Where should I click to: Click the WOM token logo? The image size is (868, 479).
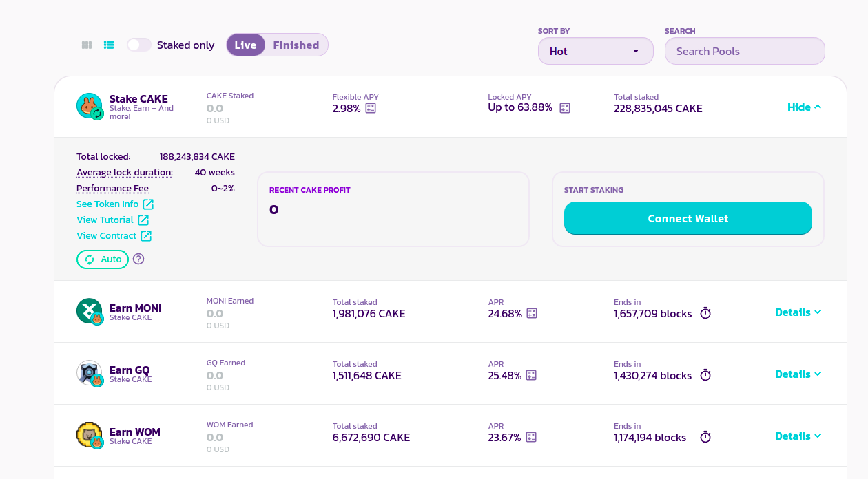coord(90,435)
